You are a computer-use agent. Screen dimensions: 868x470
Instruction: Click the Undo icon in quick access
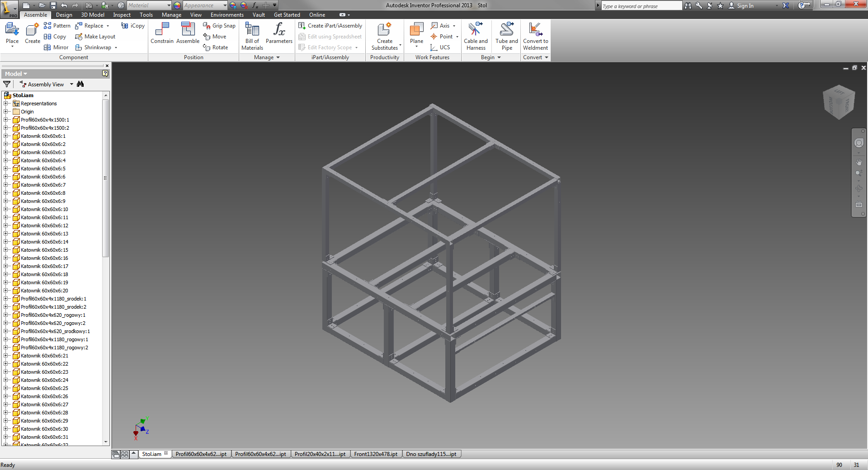[x=64, y=5]
